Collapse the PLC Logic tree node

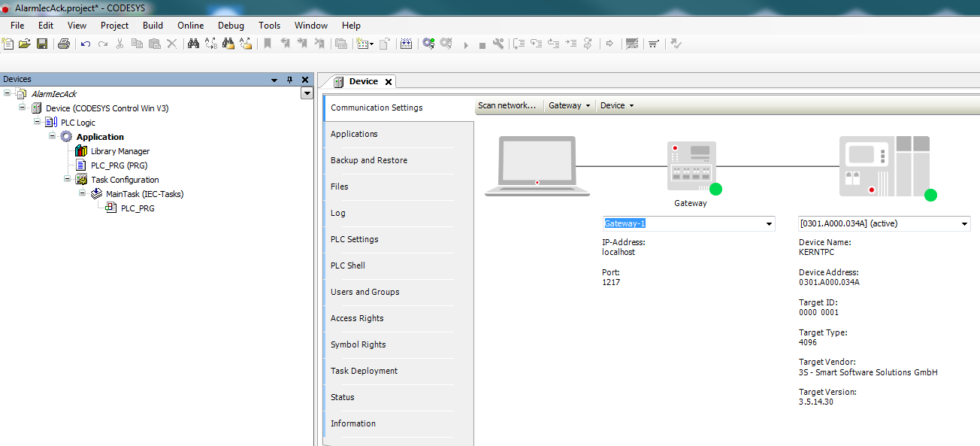(37, 122)
